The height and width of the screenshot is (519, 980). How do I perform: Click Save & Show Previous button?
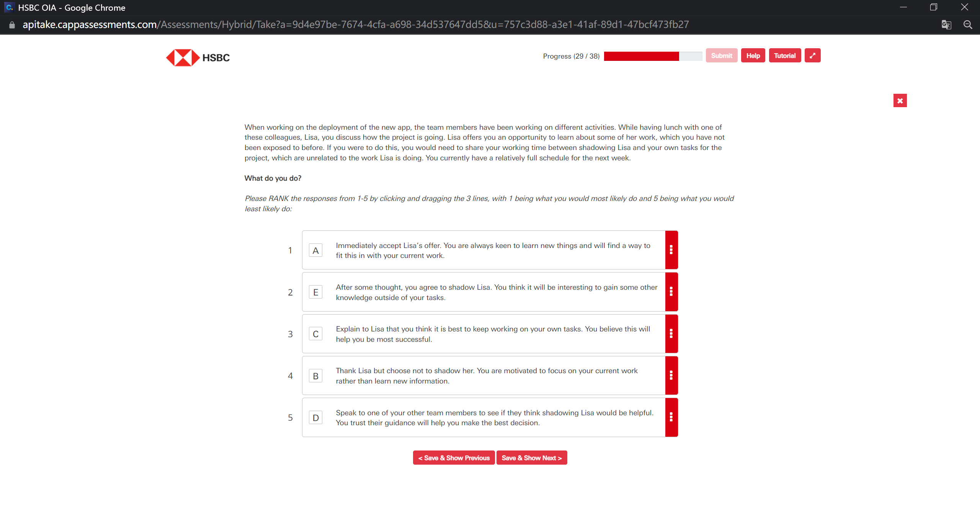click(454, 457)
